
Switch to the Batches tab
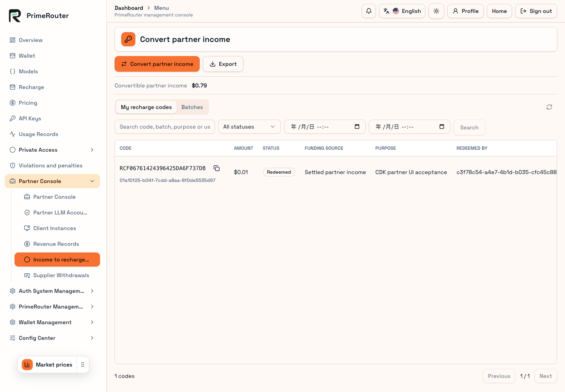(x=192, y=107)
